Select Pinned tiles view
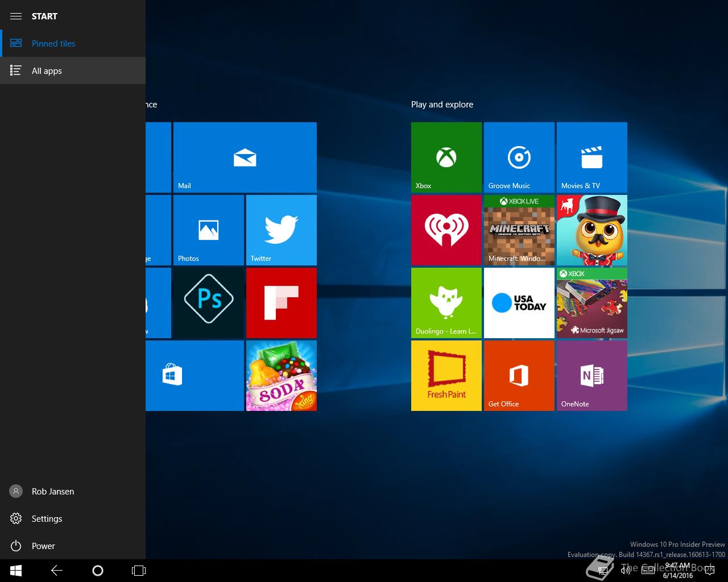This screenshot has height=582, width=728. tap(73, 43)
